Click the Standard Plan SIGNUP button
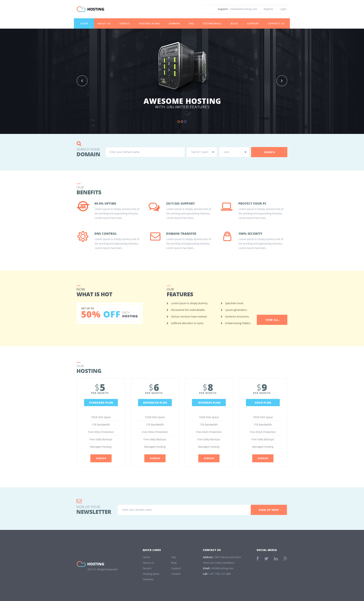 point(101,458)
